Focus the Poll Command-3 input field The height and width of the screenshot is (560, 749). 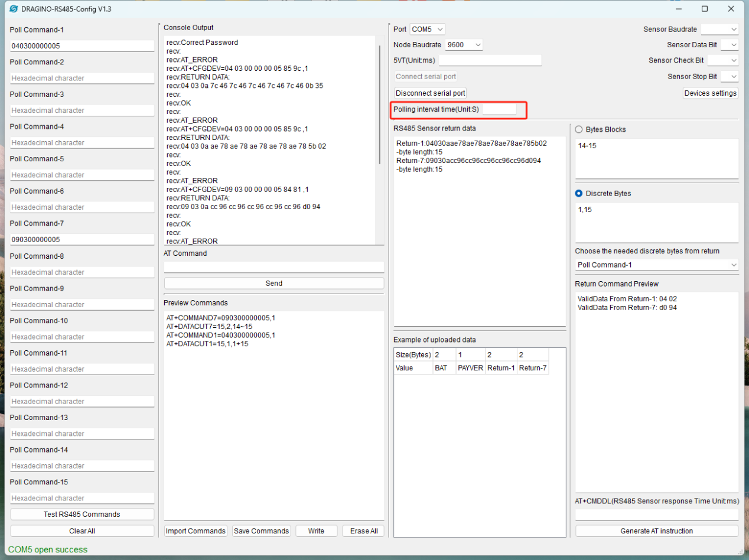click(82, 110)
